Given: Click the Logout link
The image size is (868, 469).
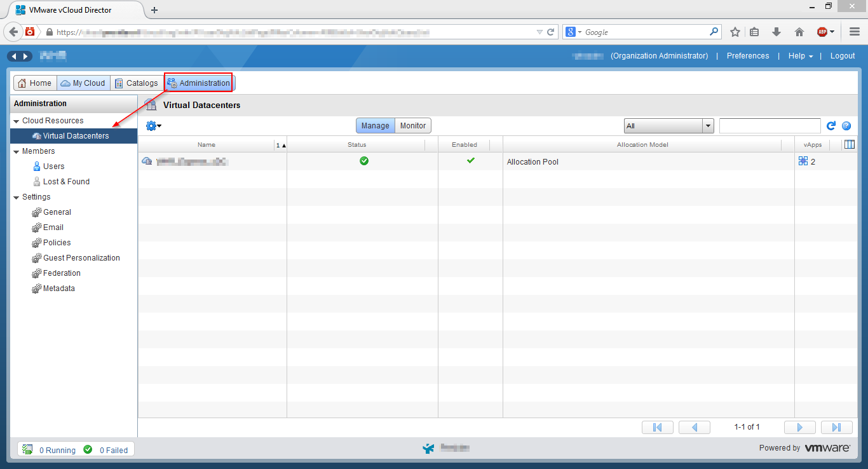Looking at the screenshot, I should tap(843, 56).
